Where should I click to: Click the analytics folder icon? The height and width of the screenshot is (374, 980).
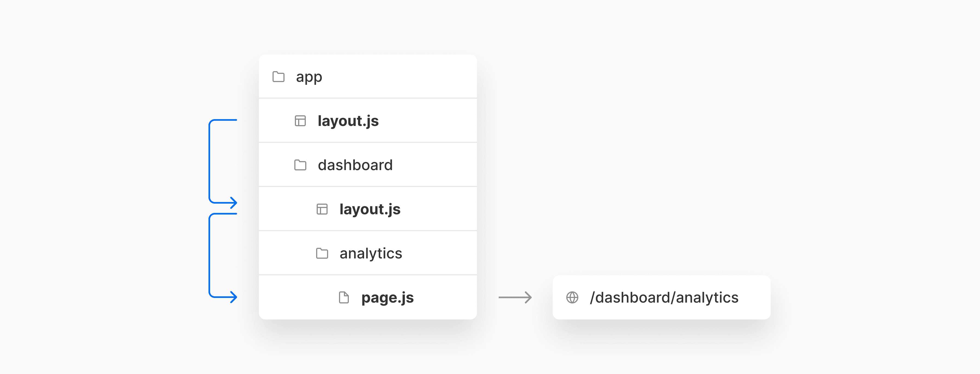(x=322, y=253)
